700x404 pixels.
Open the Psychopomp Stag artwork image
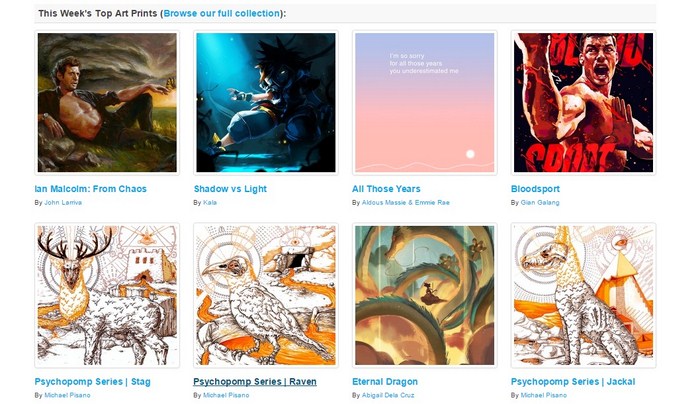(x=107, y=295)
